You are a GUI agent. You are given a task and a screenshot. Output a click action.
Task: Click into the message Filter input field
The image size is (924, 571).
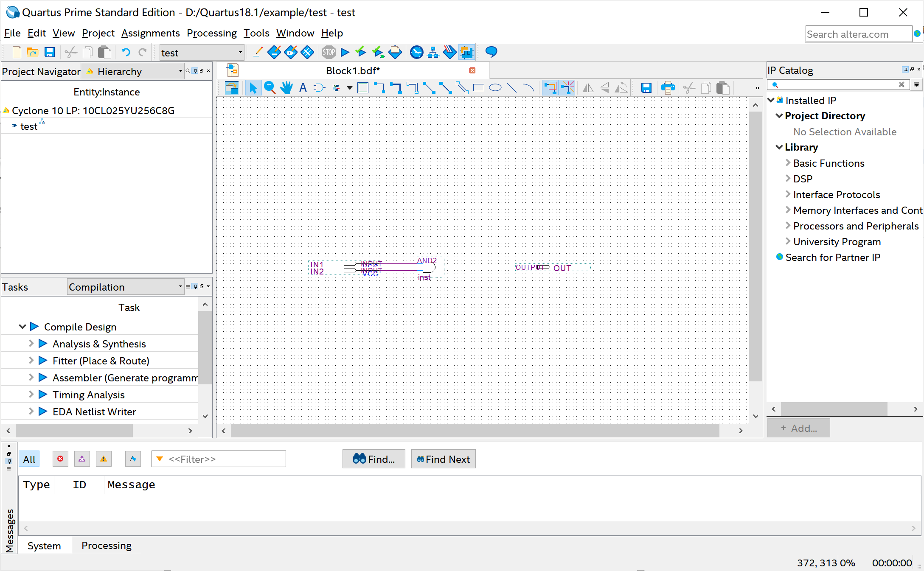(225, 459)
